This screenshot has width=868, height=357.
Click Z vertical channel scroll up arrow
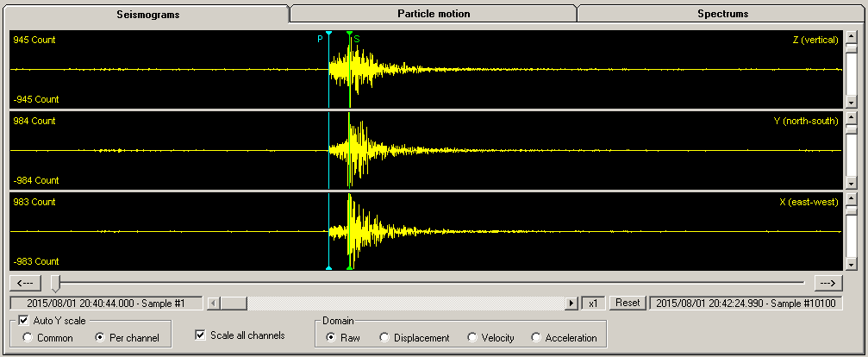(852, 36)
